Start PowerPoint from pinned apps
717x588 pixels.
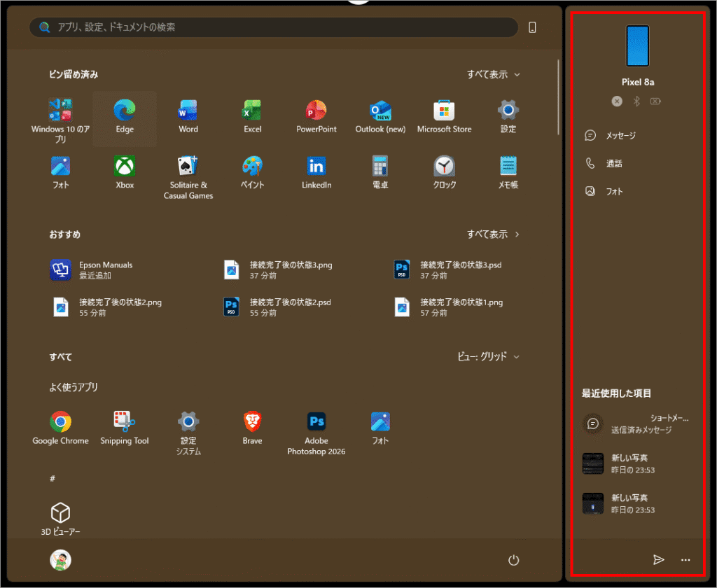316,117
